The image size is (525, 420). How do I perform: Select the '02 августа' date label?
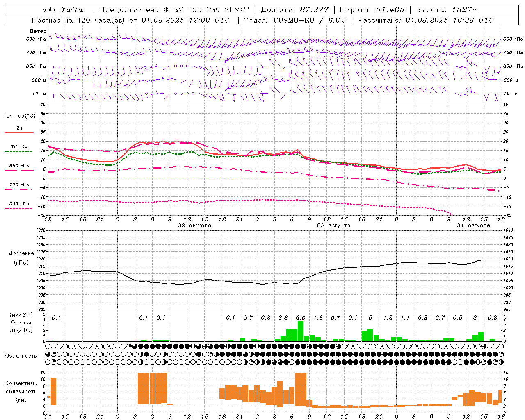click(194, 226)
